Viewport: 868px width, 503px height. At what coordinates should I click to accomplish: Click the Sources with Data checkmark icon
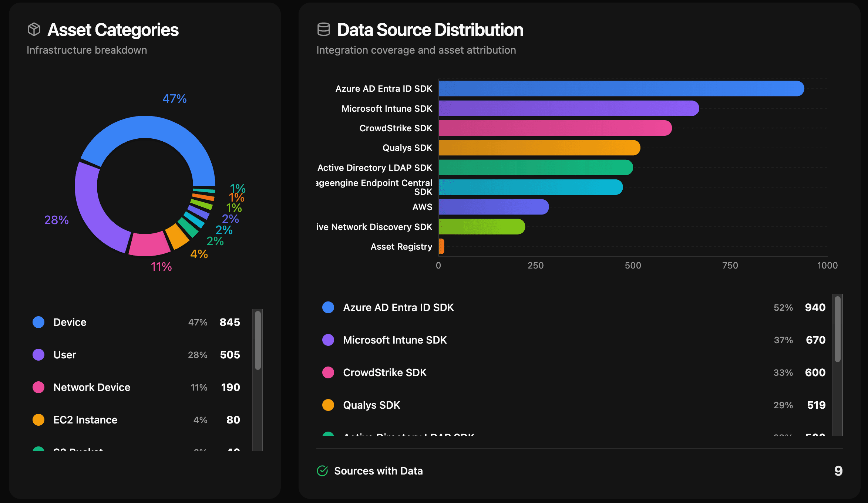pyautogui.click(x=323, y=471)
